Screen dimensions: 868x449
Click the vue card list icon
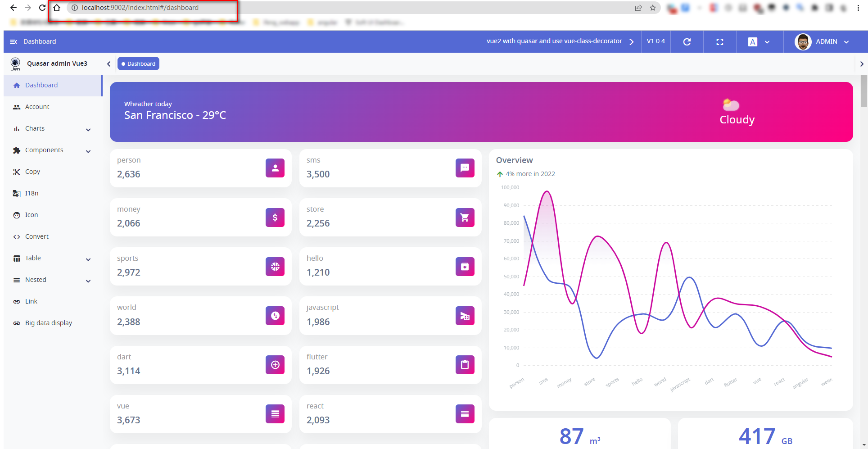coord(275,414)
